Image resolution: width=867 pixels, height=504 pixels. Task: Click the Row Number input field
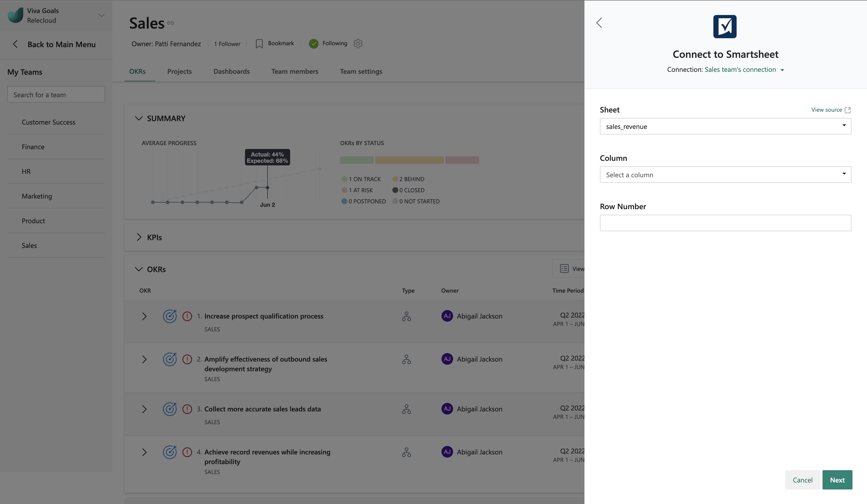click(725, 223)
